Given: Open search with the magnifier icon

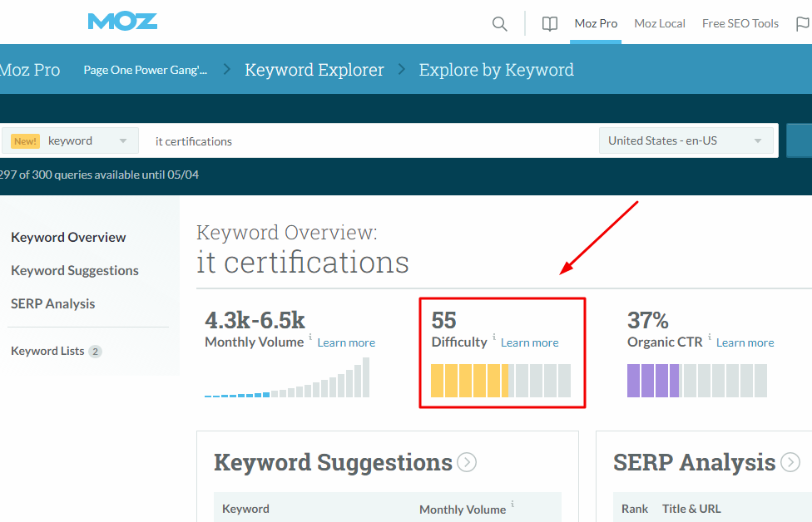Looking at the screenshot, I should [500, 24].
